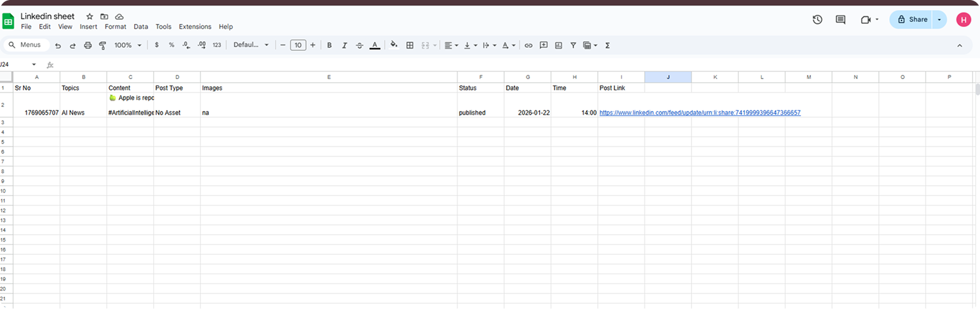This screenshot has width=980, height=309.
Task: Open the Extensions menu
Action: point(195,27)
